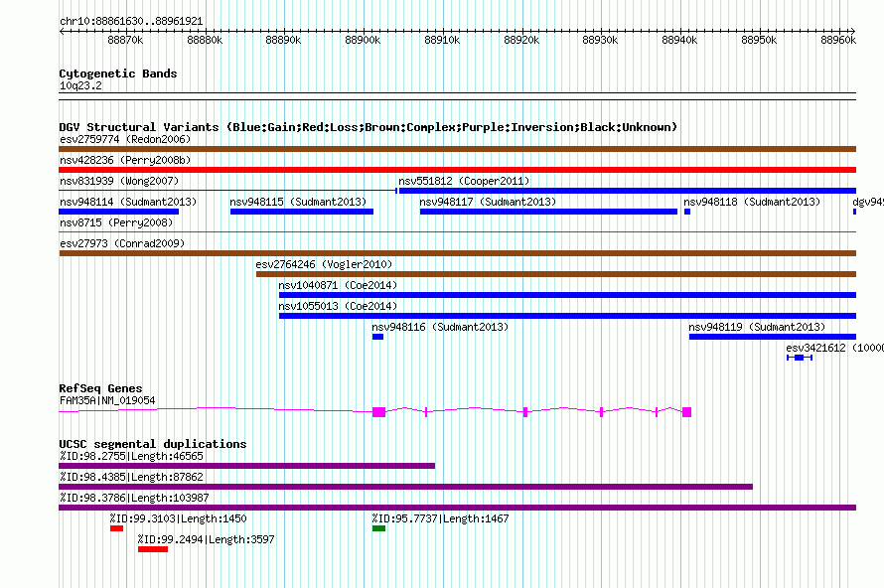This screenshot has width=884, height=588.
Task: Click the nsv948114 (Sudmant2013) blue bar
Action: [118, 212]
